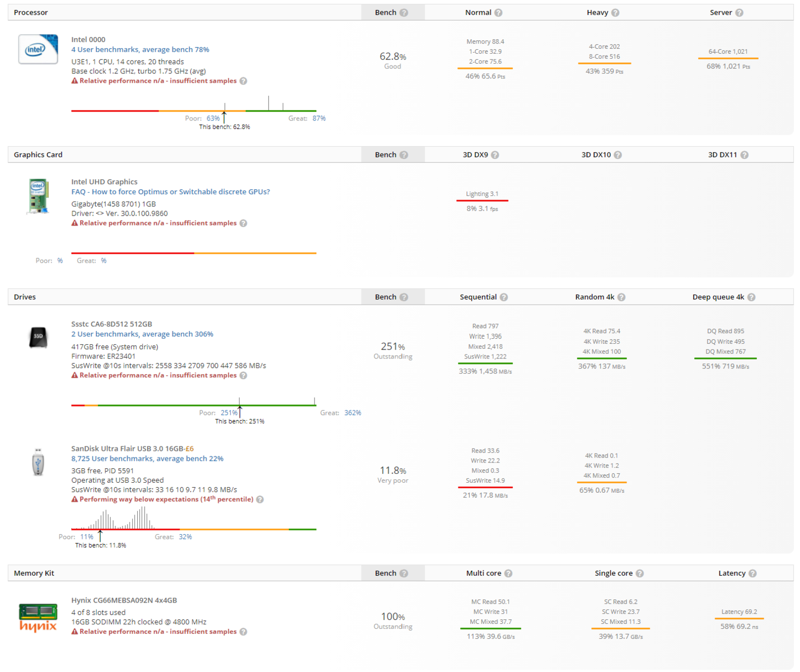Click help icon next to Drives Bench
800x672 pixels.
coord(404,297)
